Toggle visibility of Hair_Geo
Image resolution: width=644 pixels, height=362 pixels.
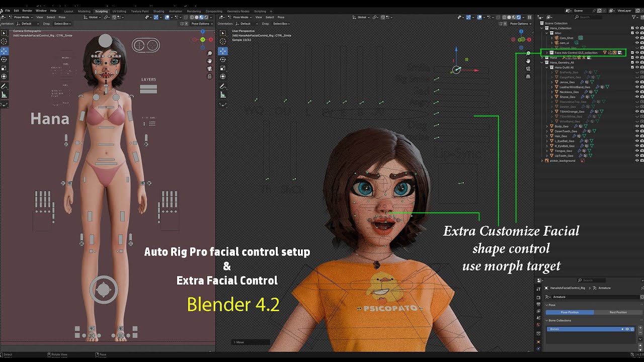(x=637, y=136)
